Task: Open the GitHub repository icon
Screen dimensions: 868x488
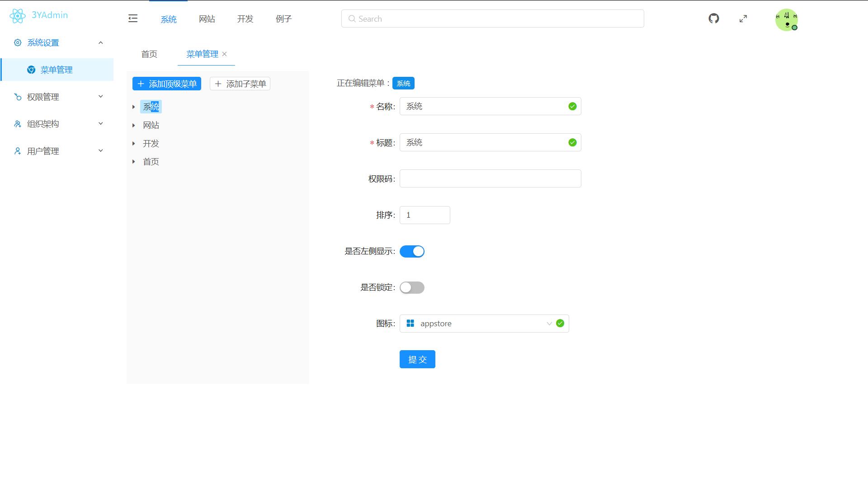Action: [714, 19]
